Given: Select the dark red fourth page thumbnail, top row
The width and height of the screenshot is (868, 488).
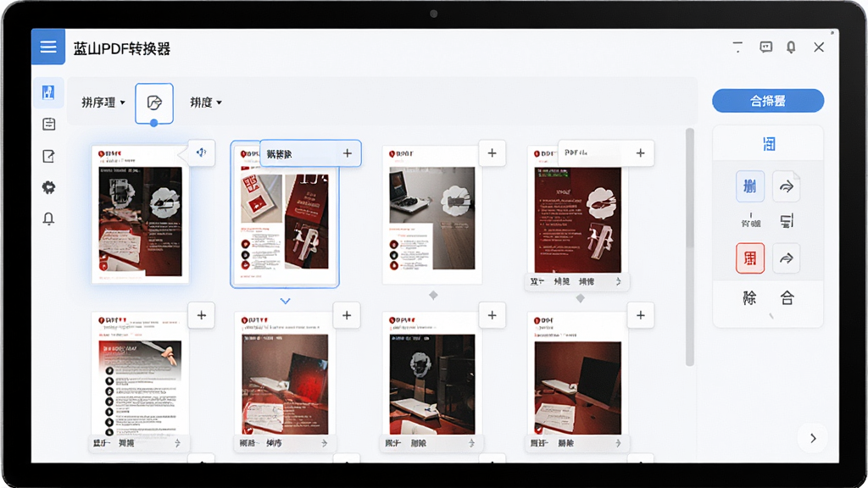Looking at the screenshot, I should pyautogui.click(x=577, y=214).
